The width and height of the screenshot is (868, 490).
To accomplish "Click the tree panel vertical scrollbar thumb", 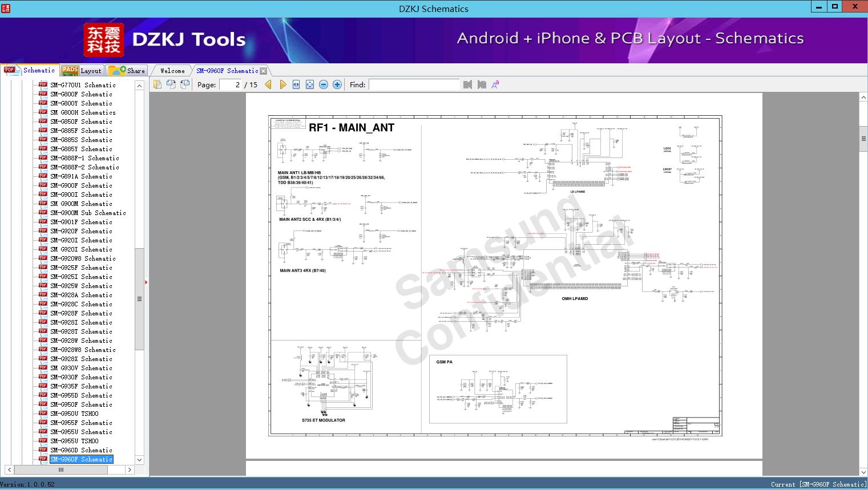I will (x=139, y=299).
